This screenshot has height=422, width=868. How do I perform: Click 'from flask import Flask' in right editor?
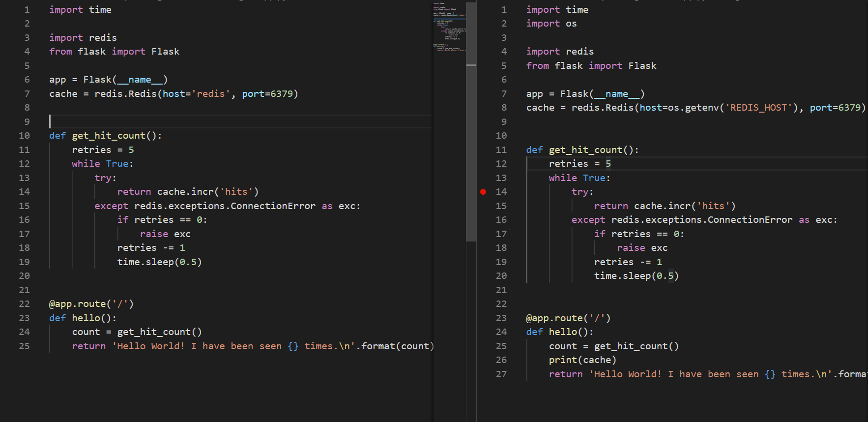[x=591, y=66]
